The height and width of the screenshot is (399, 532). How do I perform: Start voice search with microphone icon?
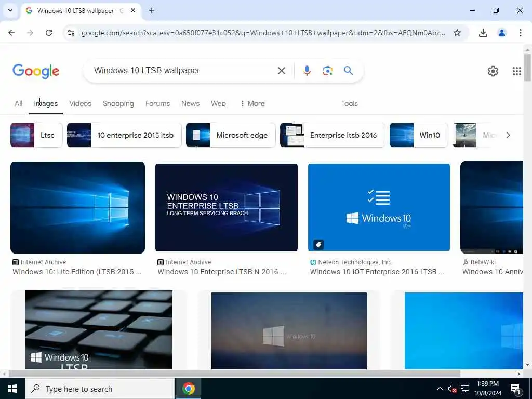tap(307, 71)
